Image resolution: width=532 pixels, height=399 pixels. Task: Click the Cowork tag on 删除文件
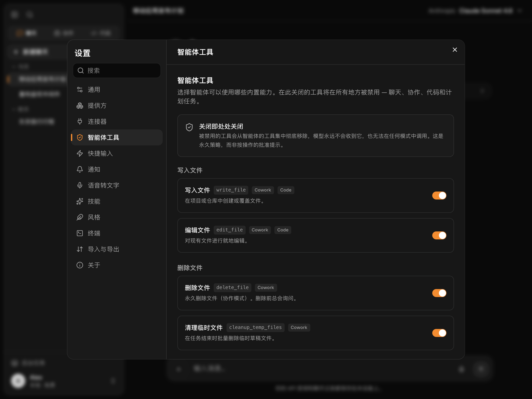(266, 288)
